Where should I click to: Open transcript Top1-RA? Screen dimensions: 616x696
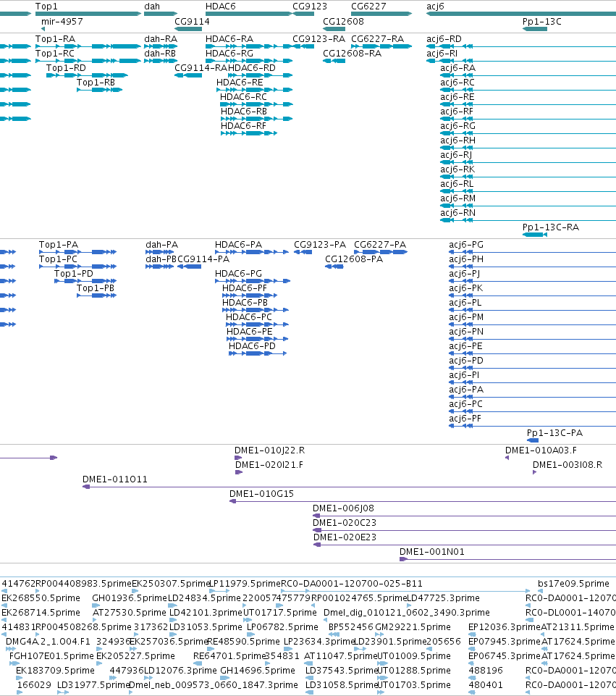(56, 38)
